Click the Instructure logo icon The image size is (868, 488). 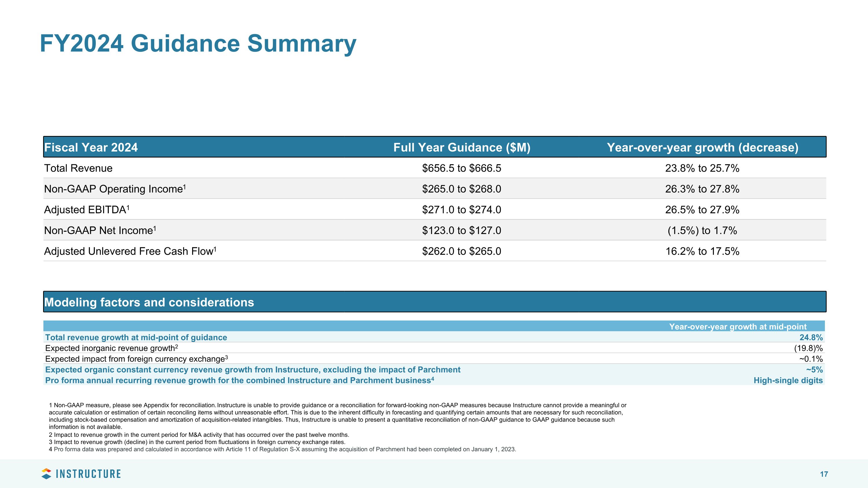coord(46,474)
